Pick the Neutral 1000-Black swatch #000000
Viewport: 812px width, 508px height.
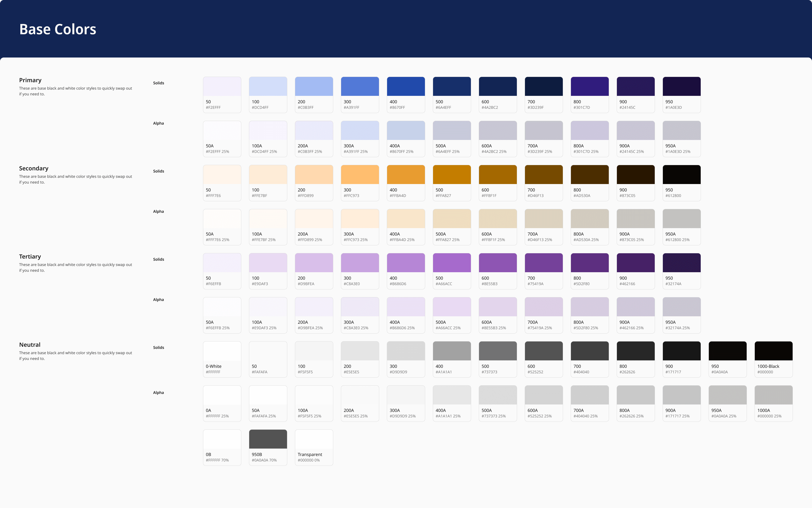click(773, 359)
